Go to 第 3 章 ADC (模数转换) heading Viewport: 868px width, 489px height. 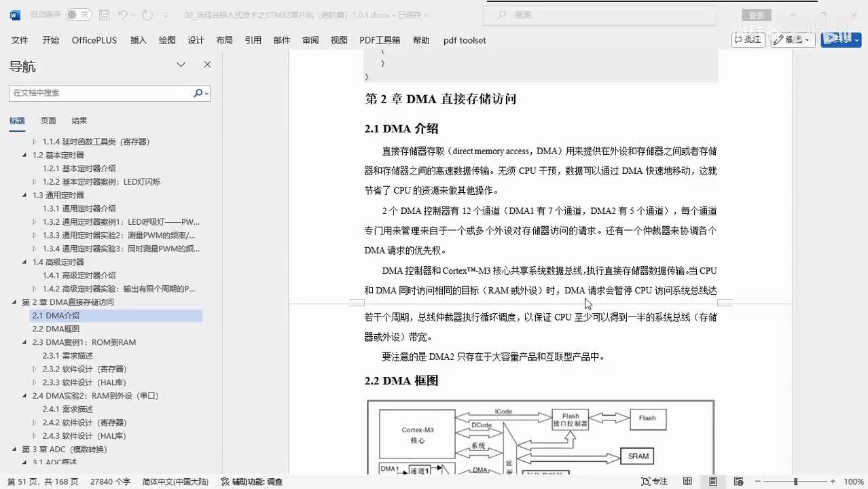(x=65, y=450)
